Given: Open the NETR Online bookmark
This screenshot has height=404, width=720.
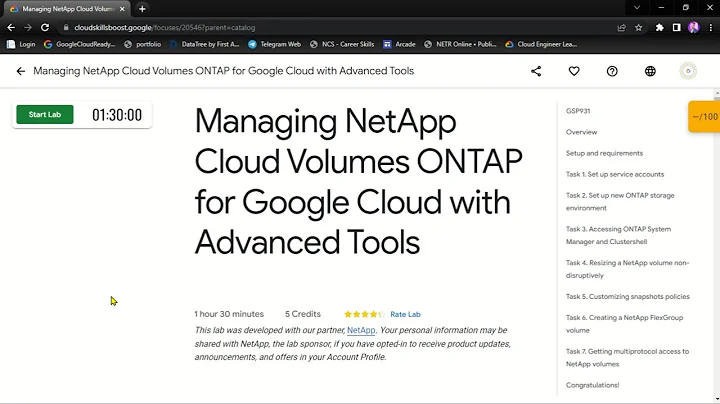Looking at the screenshot, I should [460, 45].
